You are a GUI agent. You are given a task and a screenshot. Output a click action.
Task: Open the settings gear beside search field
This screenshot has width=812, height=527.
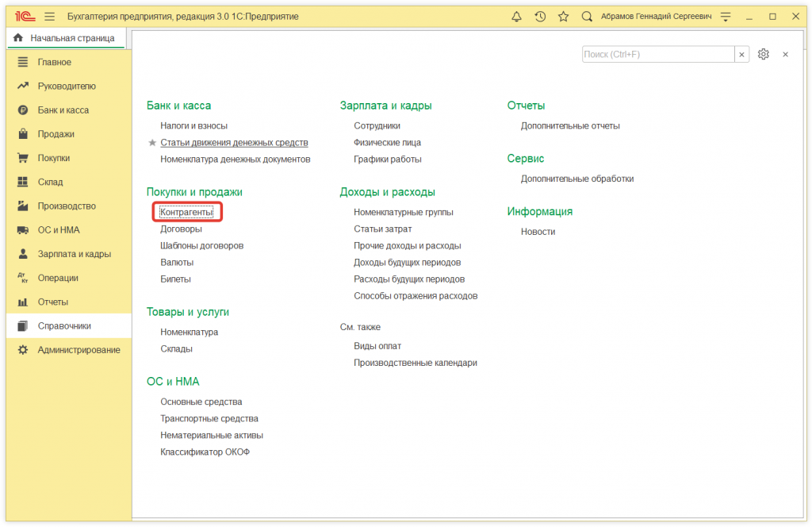[x=764, y=54]
